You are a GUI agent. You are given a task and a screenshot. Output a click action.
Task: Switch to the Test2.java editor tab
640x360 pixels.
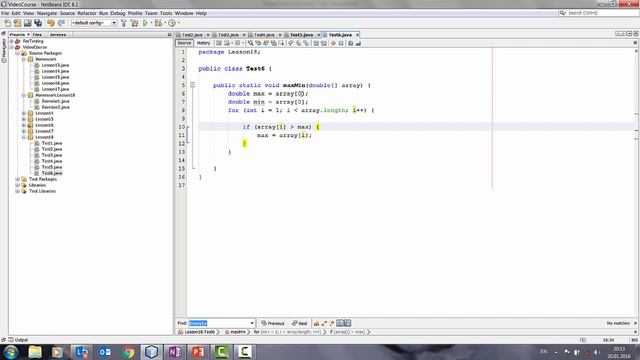(192, 35)
